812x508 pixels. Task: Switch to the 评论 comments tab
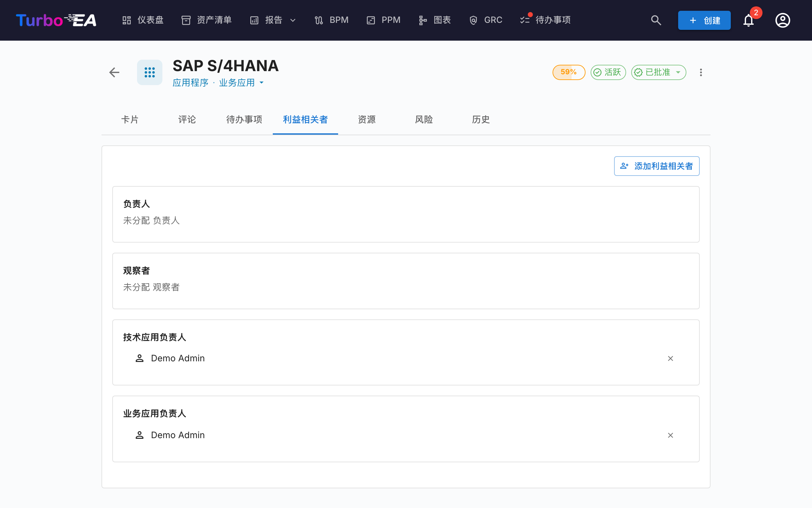tap(187, 120)
